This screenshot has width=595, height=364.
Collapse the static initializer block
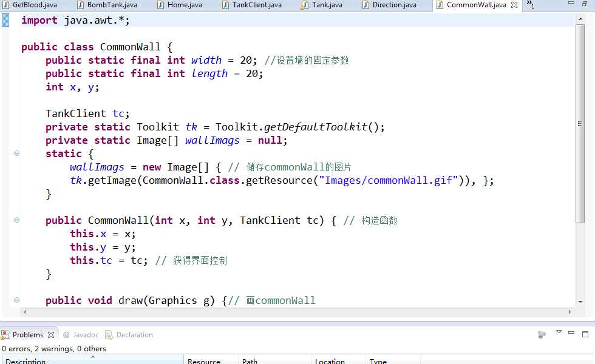17,153
